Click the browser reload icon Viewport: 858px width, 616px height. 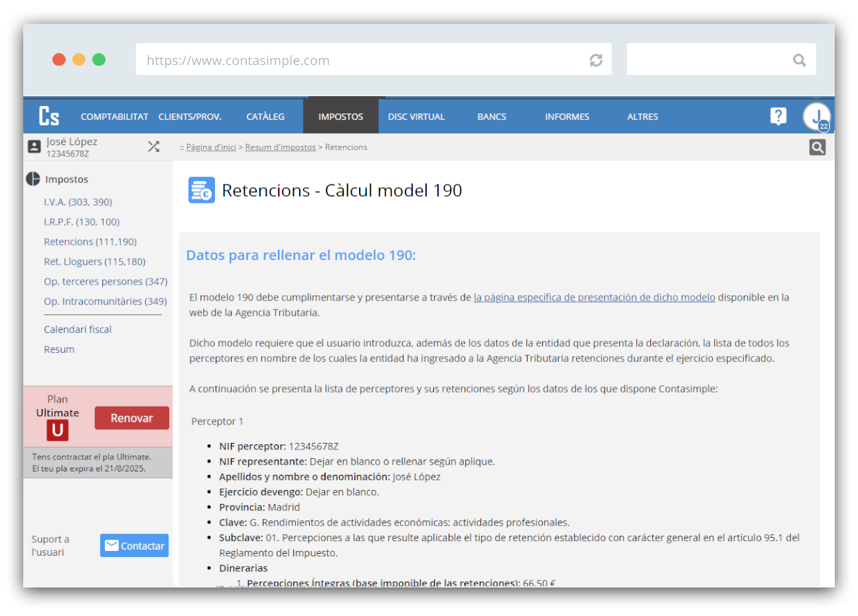point(596,60)
